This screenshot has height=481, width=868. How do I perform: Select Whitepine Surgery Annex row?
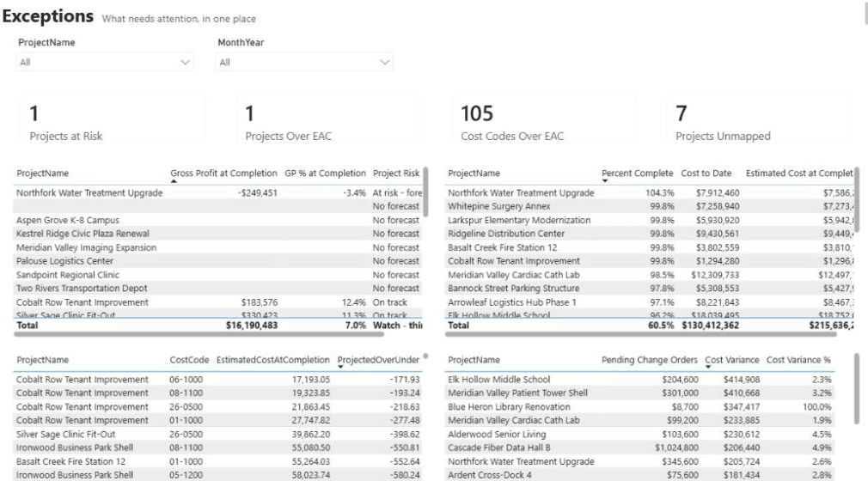coord(650,206)
